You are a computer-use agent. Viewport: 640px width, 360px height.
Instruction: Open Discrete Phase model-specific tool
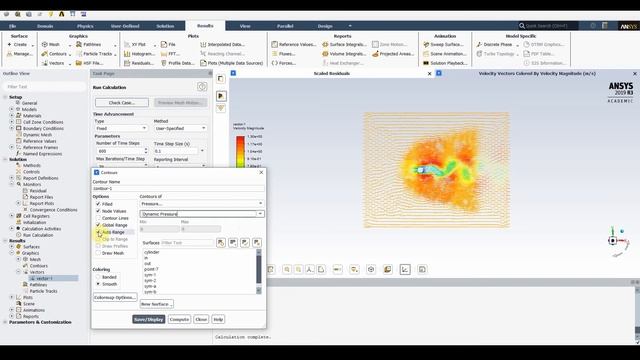pyautogui.click(x=494, y=44)
